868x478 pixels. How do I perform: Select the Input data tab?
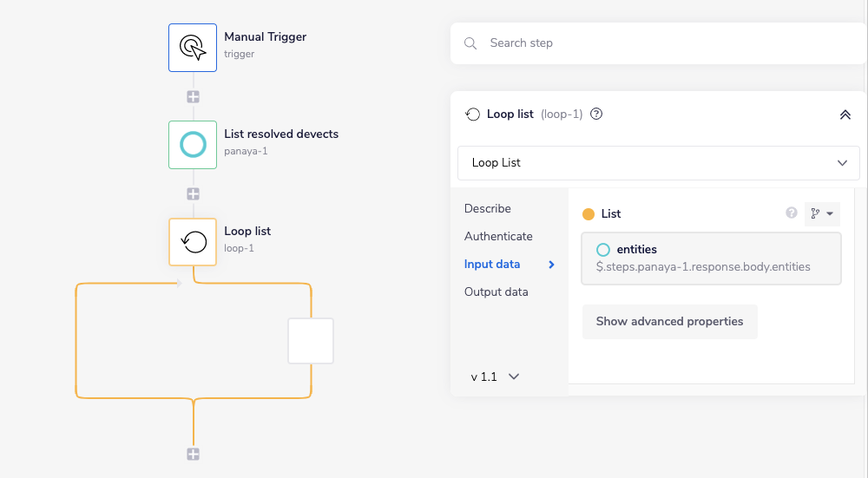(x=492, y=264)
